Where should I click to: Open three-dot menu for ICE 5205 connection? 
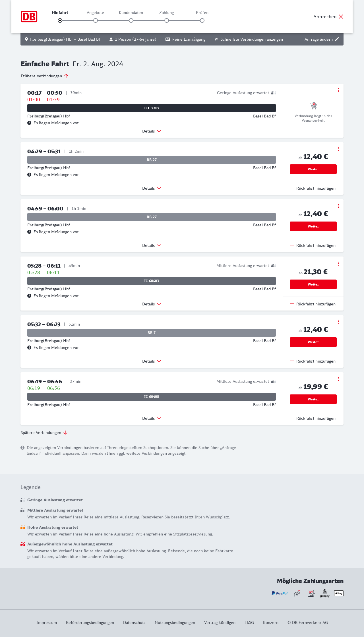click(x=338, y=90)
